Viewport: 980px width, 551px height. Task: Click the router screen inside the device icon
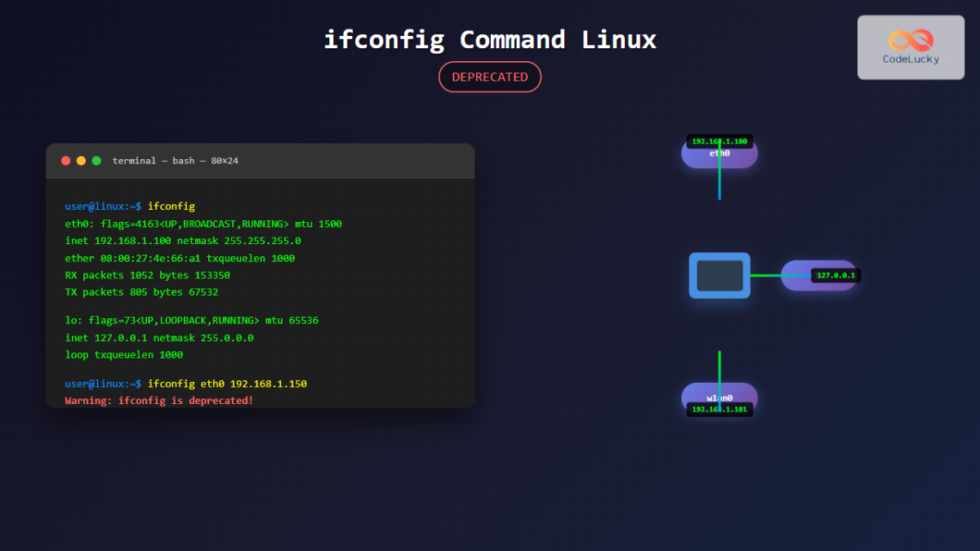[719, 277]
